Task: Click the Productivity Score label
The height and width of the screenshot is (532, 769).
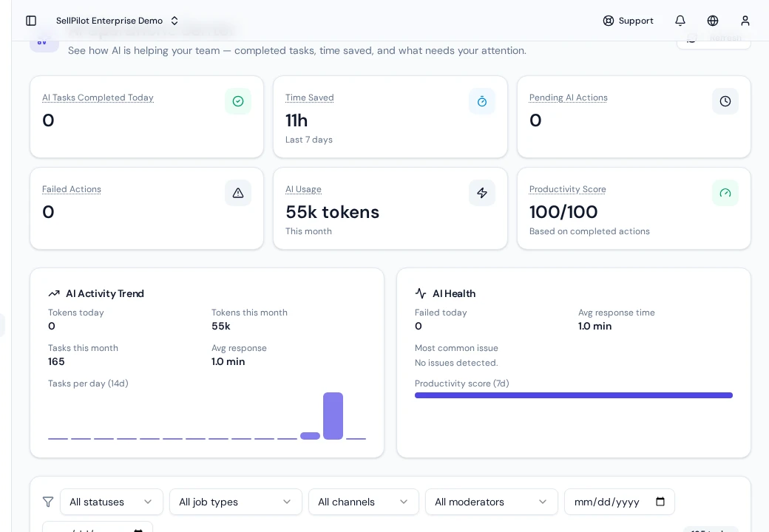Action: pyautogui.click(x=567, y=189)
